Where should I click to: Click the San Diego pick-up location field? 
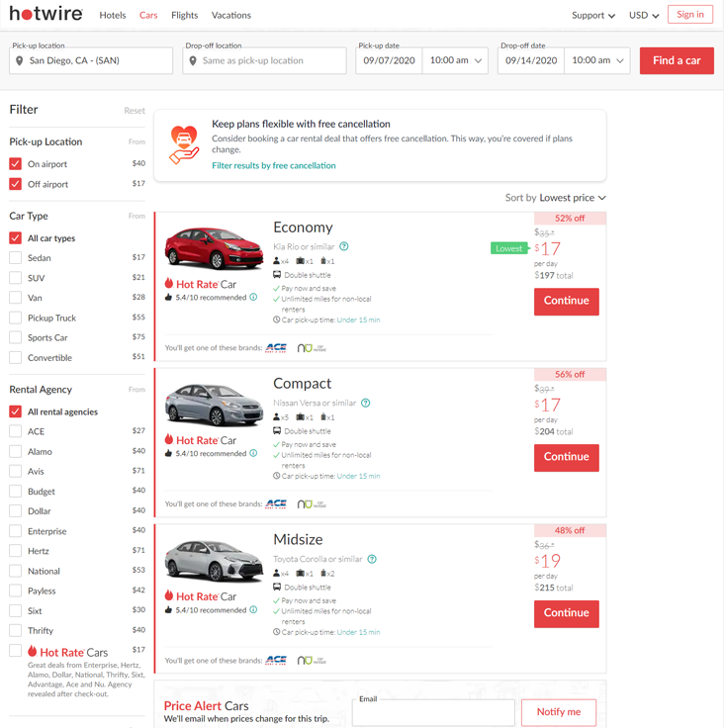[x=91, y=60]
